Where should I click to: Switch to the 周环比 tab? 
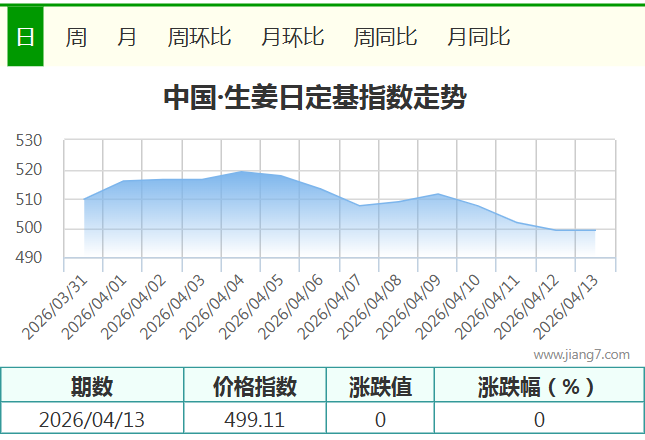pyautogui.click(x=199, y=37)
